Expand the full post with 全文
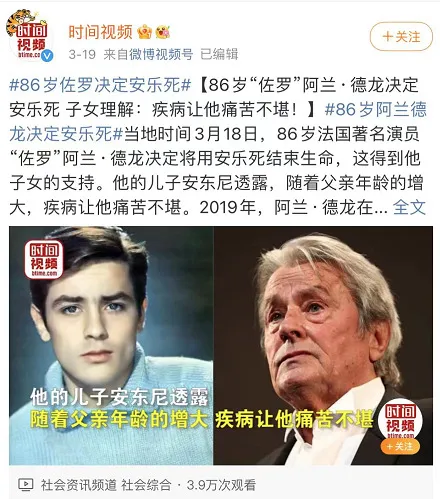 point(409,207)
